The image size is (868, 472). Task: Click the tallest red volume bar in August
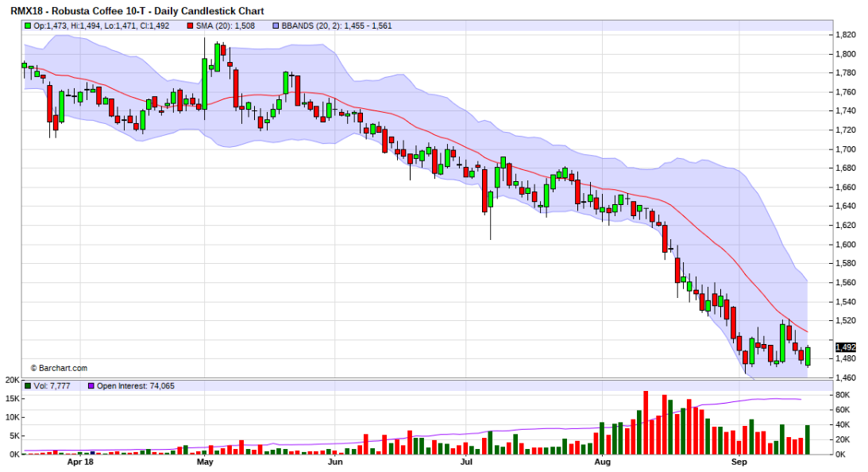pos(646,423)
